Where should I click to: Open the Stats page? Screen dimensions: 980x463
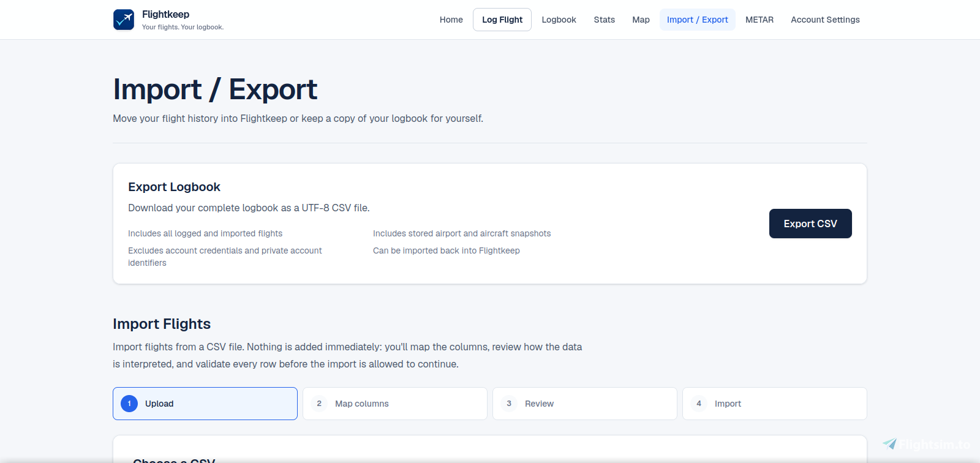(605, 20)
